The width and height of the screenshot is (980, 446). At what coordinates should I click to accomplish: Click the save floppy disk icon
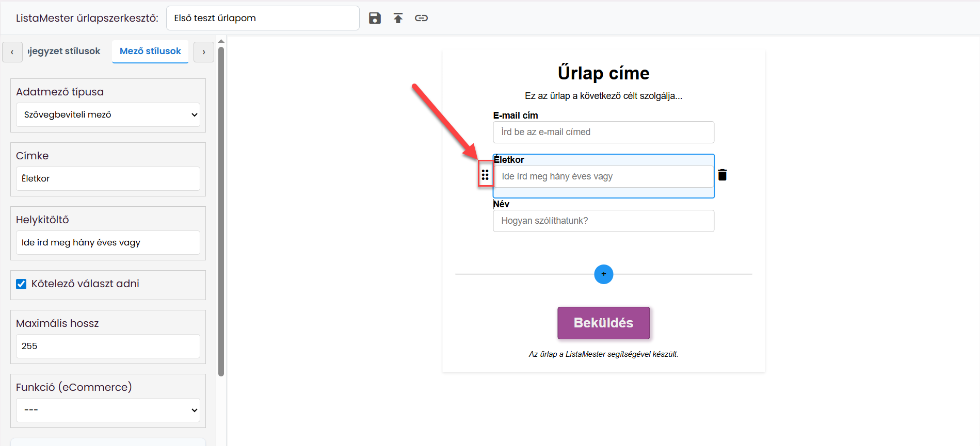click(375, 18)
